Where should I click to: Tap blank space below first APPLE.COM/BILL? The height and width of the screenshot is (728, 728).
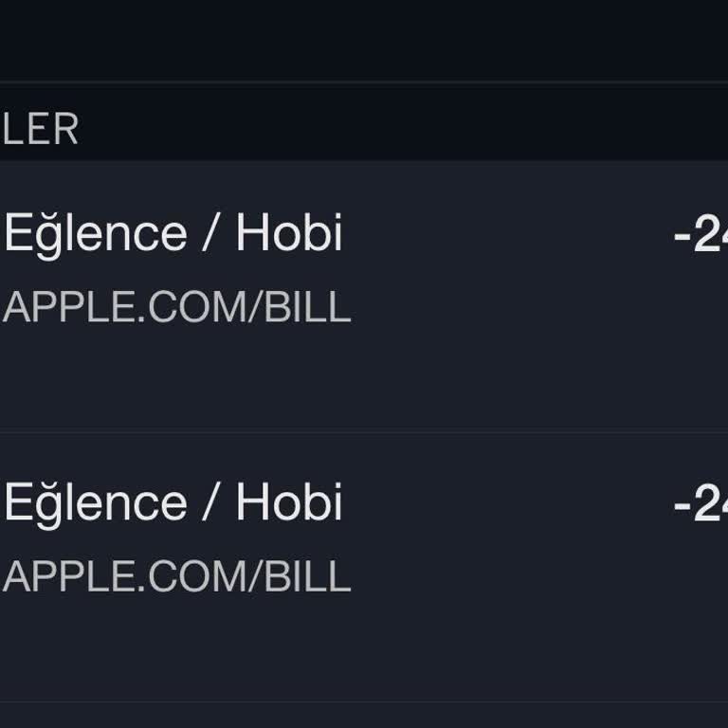pyautogui.click(x=177, y=379)
